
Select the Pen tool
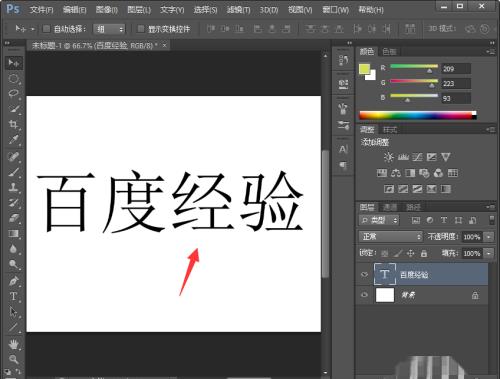(13, 281)
